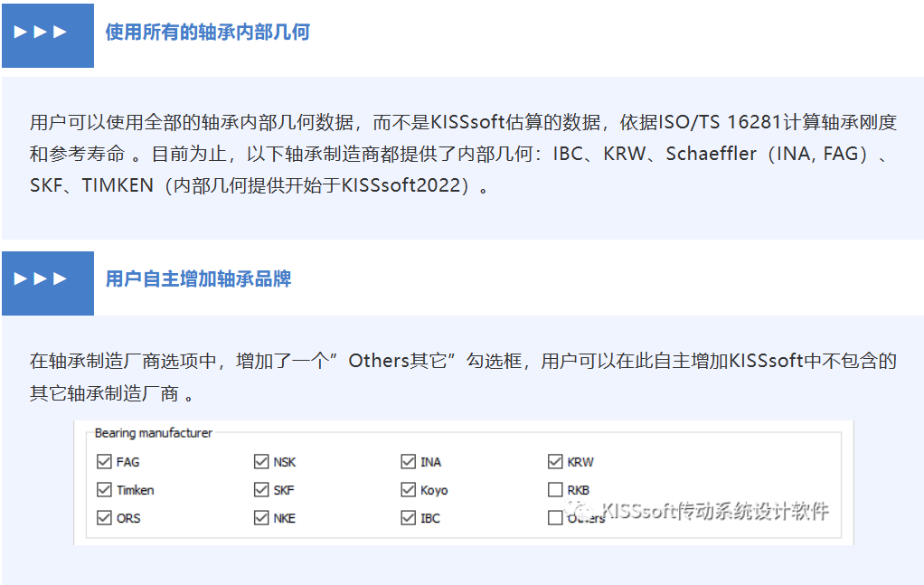Uncheck the FAG manufacturer checkbox
Viewport: 924px width, 585px height.
coord(104,461)
